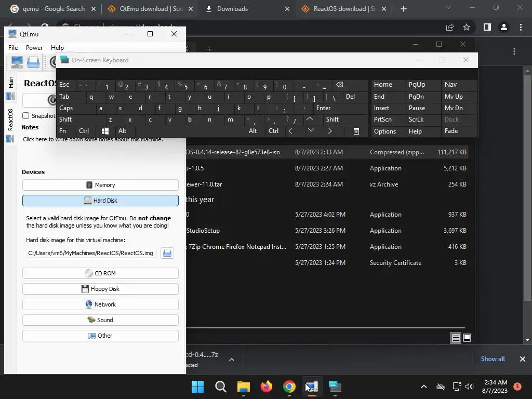Open File Explorer from taskbar
The image size is (532, 399).
click(243, 387)
